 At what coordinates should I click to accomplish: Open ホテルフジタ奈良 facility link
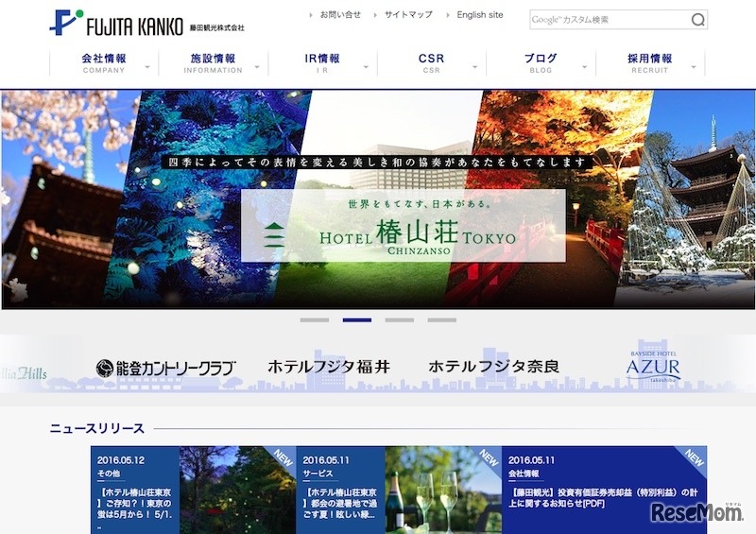493,367
